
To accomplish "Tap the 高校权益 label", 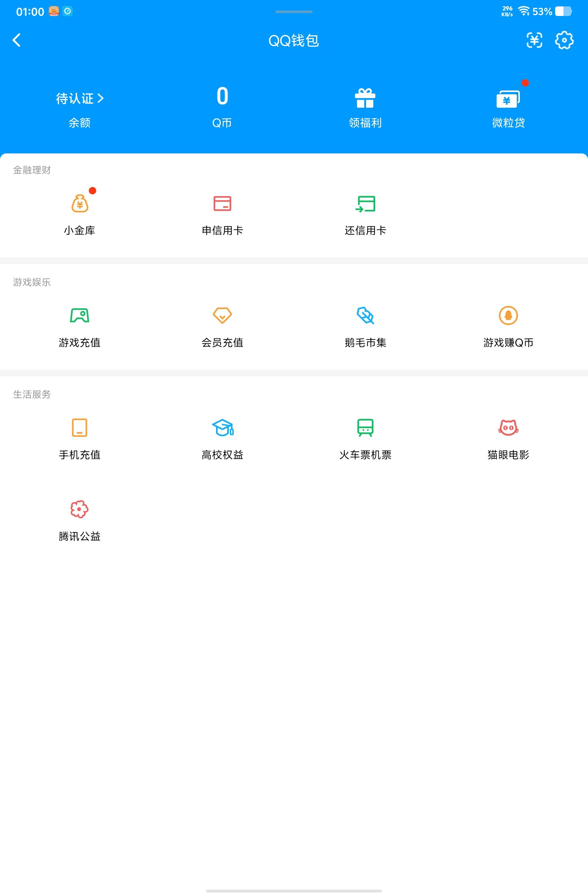I will pos(222,455).
